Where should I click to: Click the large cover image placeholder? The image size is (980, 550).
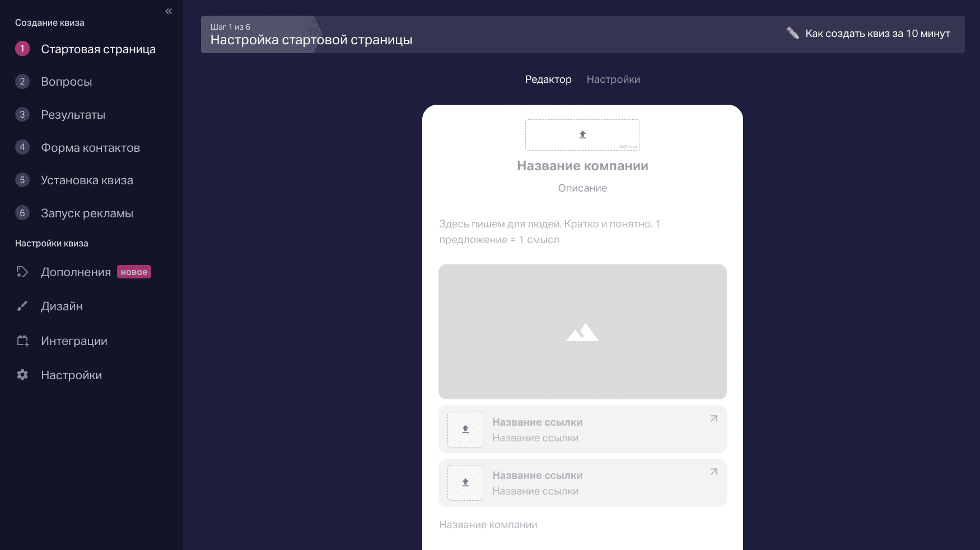point(582,332)
